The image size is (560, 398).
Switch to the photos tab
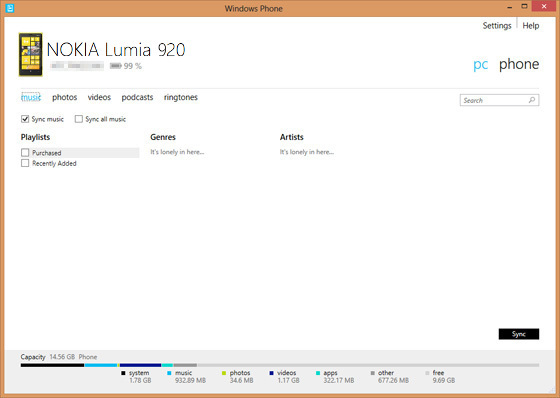pyautogui.click(x=65, y=97)
